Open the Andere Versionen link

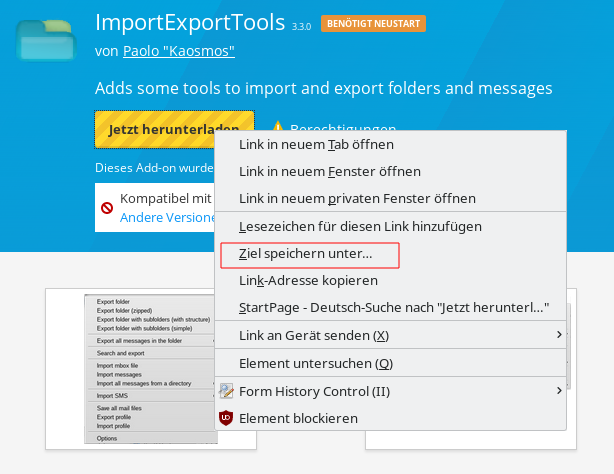click(165, 217)
